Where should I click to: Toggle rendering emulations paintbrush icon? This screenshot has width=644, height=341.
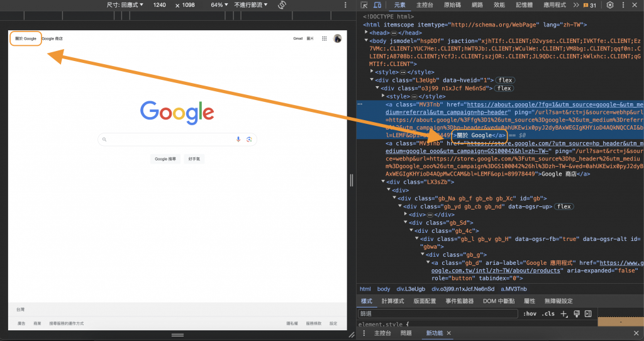pyautogui.click(x=577, y=313)
